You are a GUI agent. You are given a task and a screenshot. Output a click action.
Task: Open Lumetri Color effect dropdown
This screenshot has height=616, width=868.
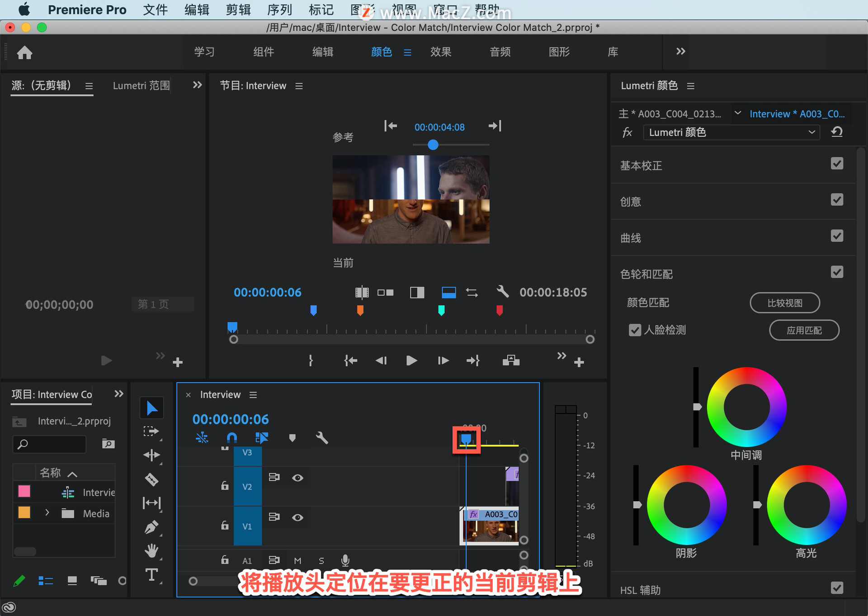[x=731, y=132]
